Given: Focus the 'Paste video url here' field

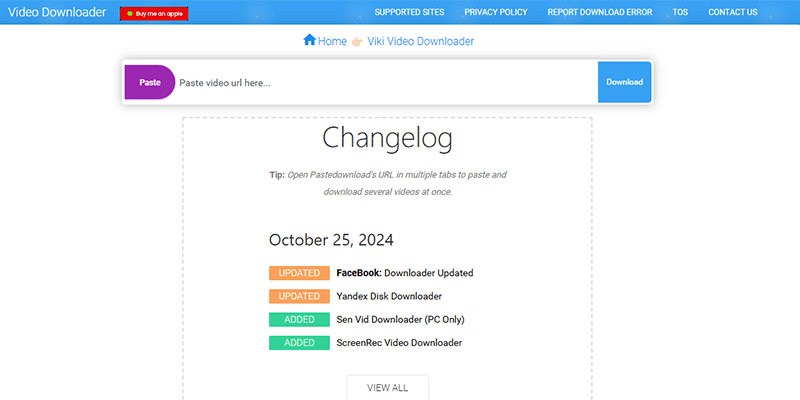Looking at the screenshot, I should [385, 82].
